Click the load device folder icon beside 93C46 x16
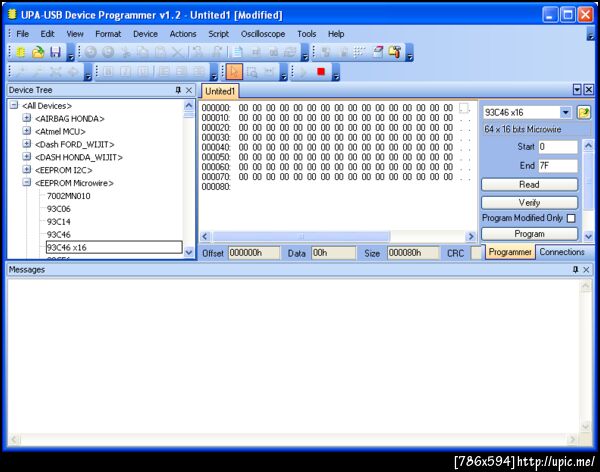The image size is (600, 472). click(584, 113)
